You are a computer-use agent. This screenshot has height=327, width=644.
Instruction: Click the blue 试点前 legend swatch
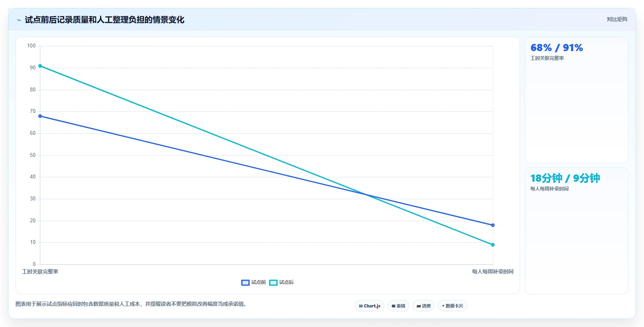tap(245, 283)
